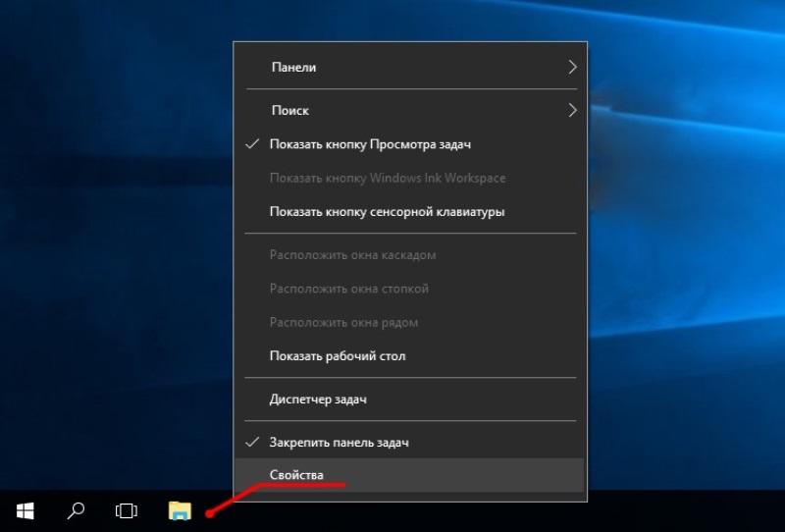Select Показать кнопку Windows Ink Workspace
This screenshot has width=785, height=532.
click(x=410, y=178)
